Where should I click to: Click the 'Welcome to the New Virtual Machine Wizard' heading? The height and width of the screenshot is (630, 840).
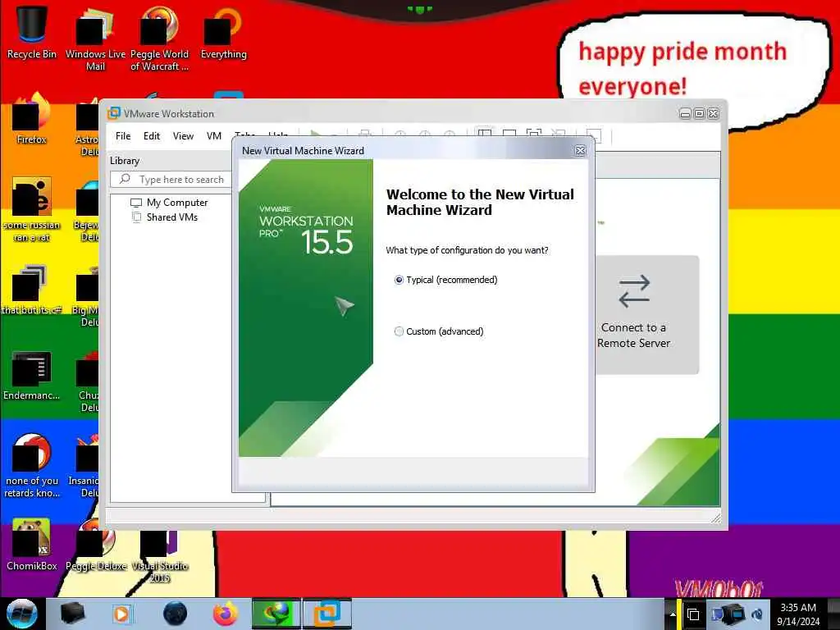click(x=480, y=202)
